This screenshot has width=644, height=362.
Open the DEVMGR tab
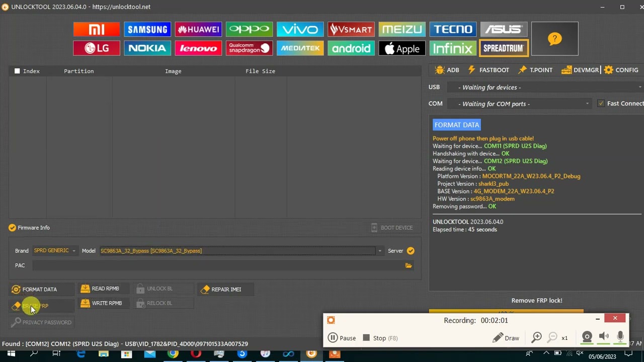[580, 70]
